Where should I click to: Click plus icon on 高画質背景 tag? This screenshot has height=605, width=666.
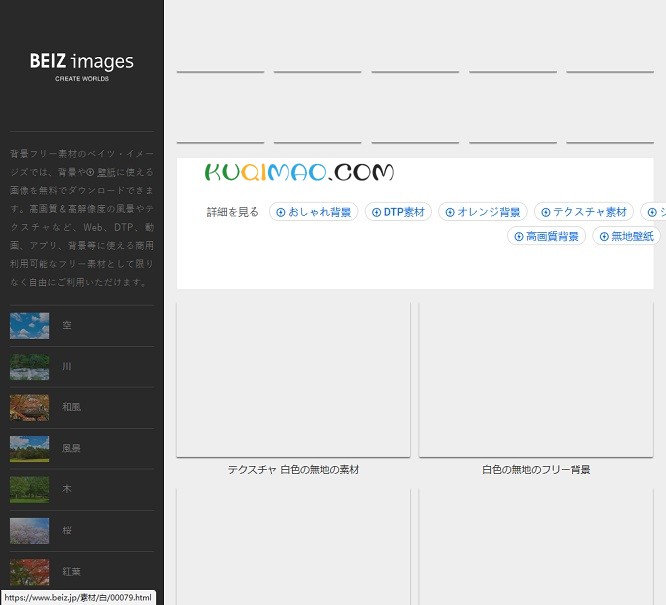click(518, 237)
